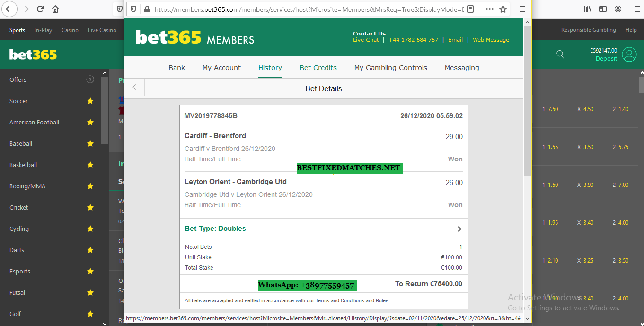Open page actions three-dot menu
Image resolution: width=644 pixels, height=326 pixels.
click(490, 9)
